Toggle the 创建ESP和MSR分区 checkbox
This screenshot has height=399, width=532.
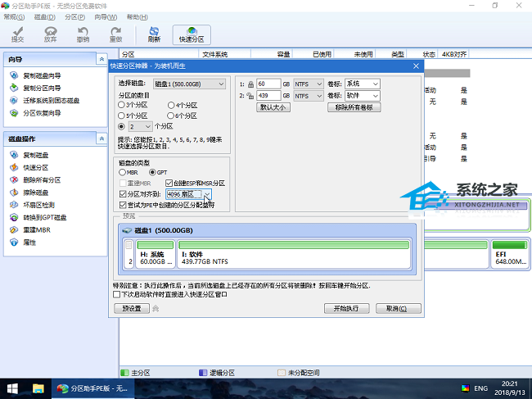pos(169,183)
